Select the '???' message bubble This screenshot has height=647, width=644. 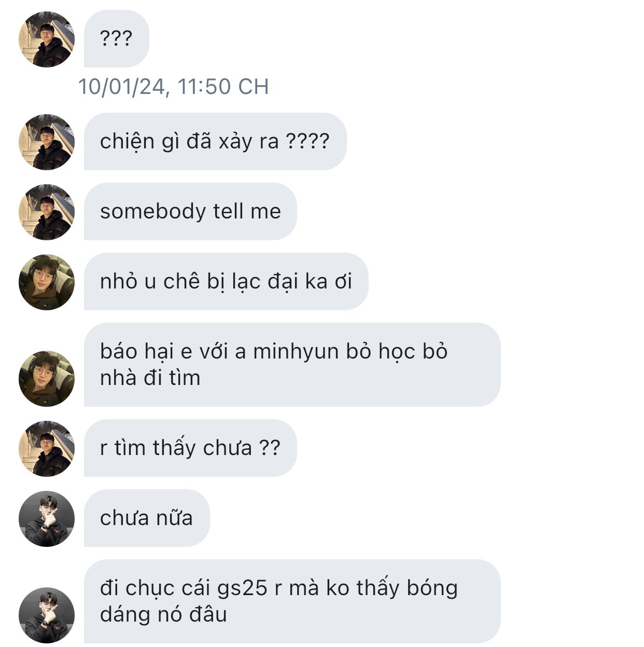(x=117, y=39)
